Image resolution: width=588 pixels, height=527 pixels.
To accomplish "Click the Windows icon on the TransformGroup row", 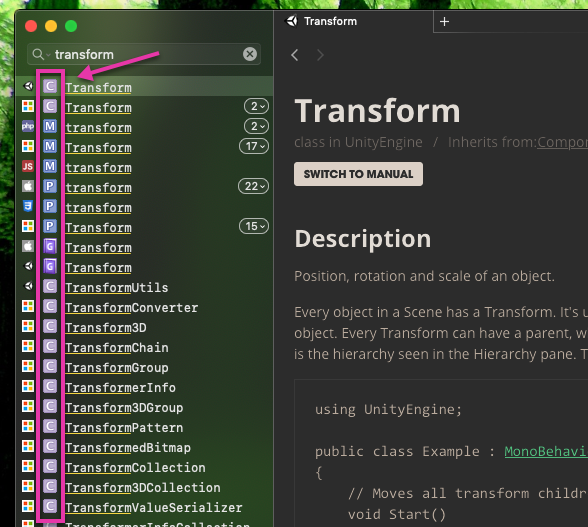I will point(28,366).
